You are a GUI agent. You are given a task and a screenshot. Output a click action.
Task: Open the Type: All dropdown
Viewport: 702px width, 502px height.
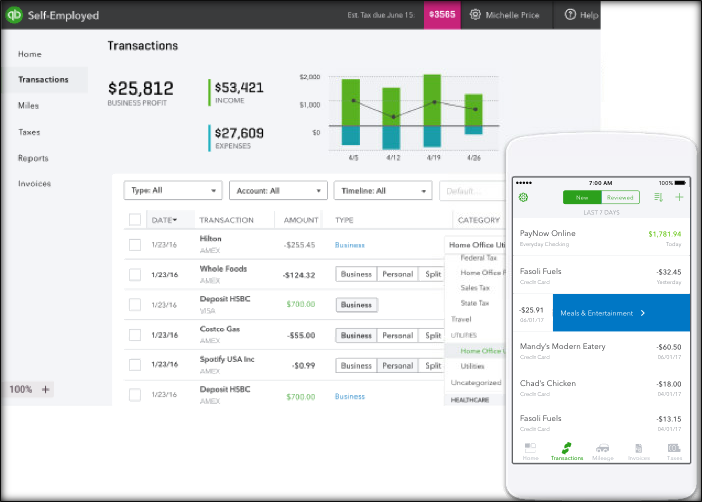[x=173, y=190]
